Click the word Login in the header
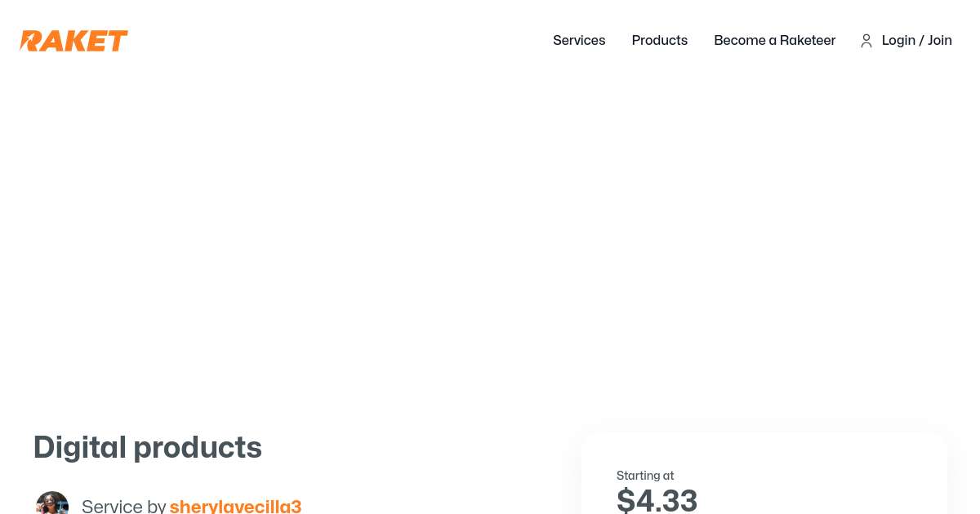 pyautogui.click(x=898, y=40)
